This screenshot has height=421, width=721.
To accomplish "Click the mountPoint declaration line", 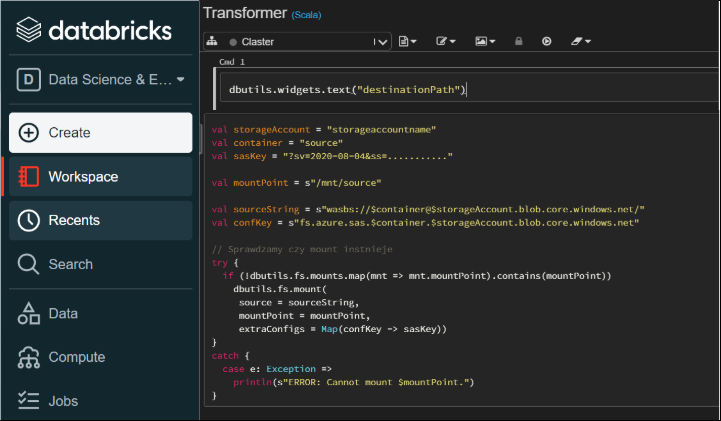I will (x=297, y=183).
